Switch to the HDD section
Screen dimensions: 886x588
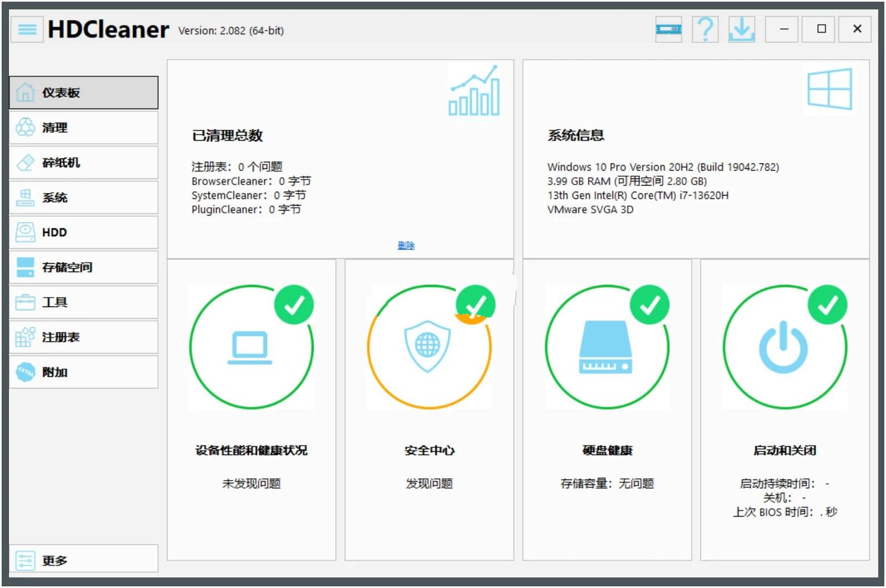tap(84, 232)
